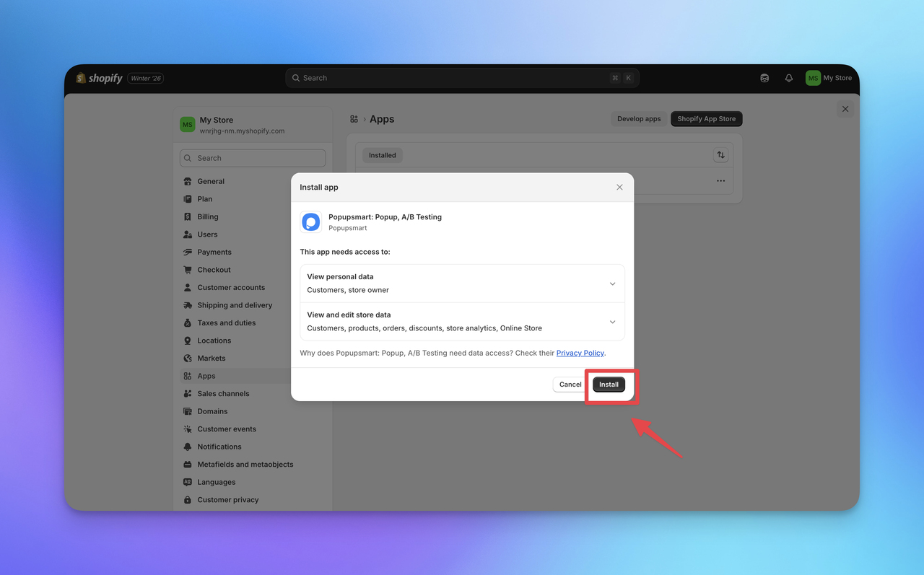Click the Apps breadcrumb grid icon
Viewport: 924px width, 575px height.
[354, 119]
